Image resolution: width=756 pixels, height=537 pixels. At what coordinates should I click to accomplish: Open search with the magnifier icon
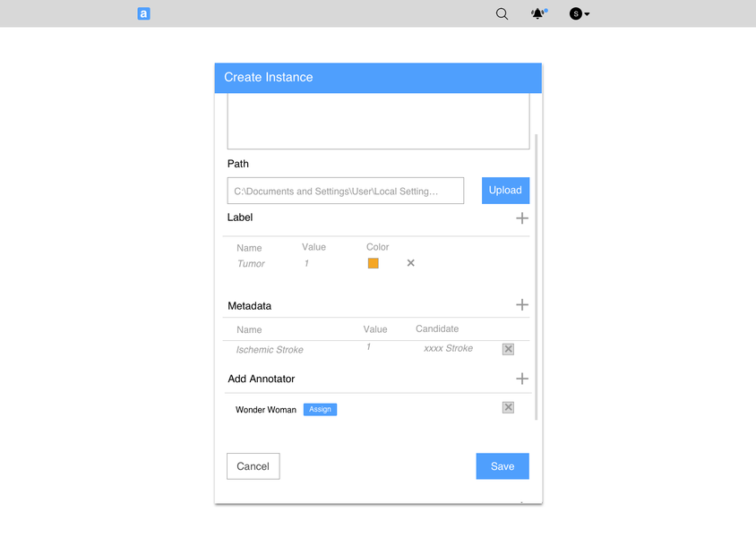[x=503, y=13]
